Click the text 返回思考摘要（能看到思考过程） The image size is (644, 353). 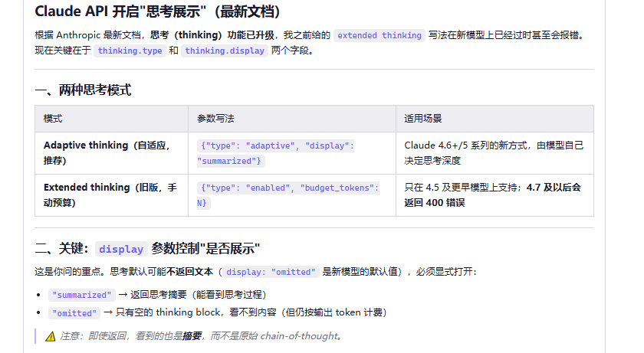(199, 295)
